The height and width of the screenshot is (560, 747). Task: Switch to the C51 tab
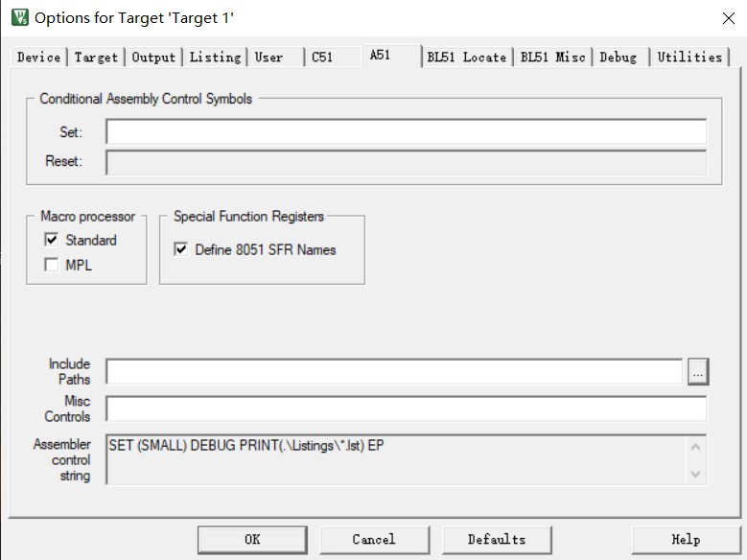[x=322, y=58]
